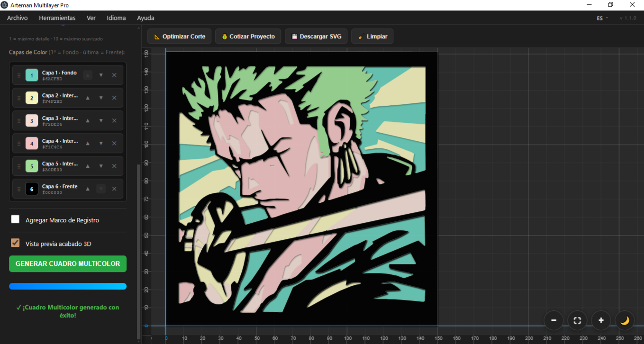Select the 'Capa 1 · Fondo' layer name
The image size is (644, 344).
59,72
